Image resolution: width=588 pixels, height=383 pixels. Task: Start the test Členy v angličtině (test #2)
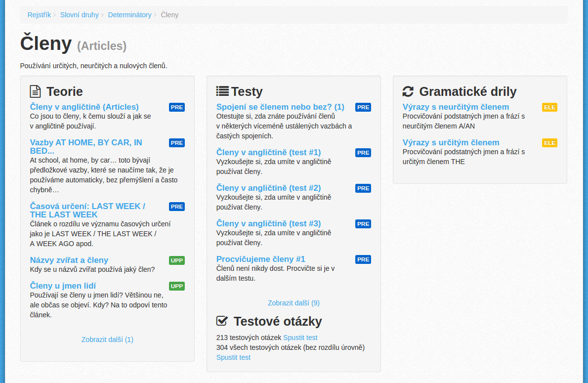point(268,188)
